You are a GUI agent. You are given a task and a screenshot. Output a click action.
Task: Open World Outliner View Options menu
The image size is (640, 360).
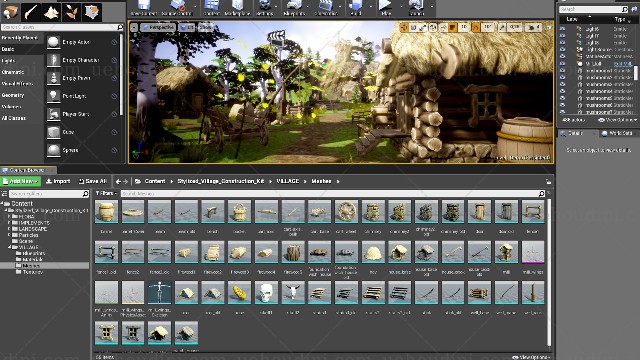coord(617,120)
